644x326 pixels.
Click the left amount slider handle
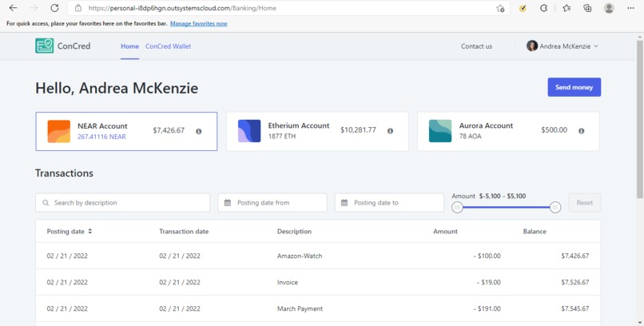[x=457, y=207]
